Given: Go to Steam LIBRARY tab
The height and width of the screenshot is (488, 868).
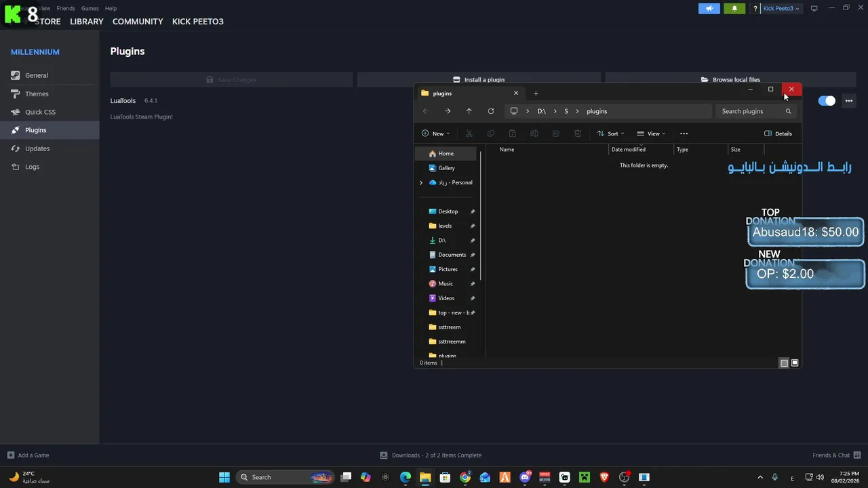Looking at the screenshot, I should pyautogui.click(x=87, y=22).
